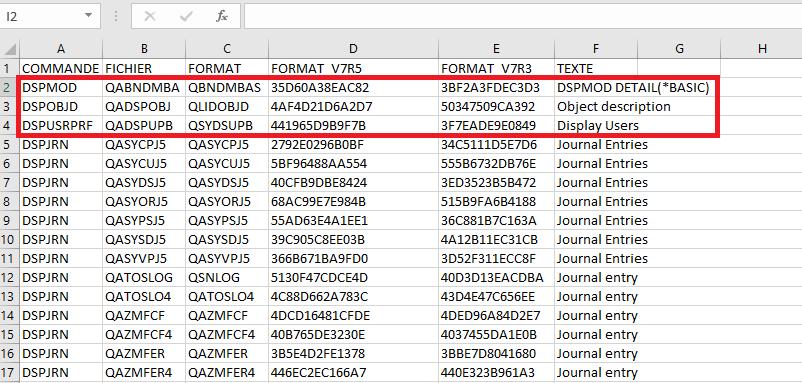This screenshot has width=802, height=383.
Task: Select Journal Entries text in row 5
Action: click(602, 144)
